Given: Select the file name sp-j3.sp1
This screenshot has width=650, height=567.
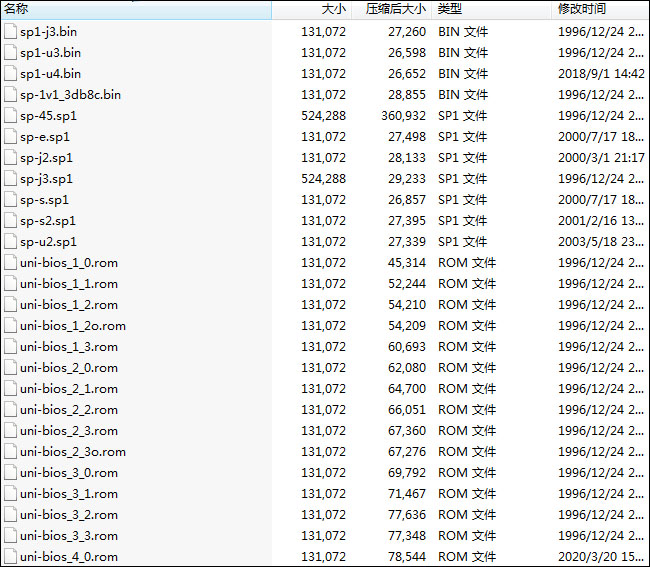Looking at the screenshot, I should pos(46,179).
